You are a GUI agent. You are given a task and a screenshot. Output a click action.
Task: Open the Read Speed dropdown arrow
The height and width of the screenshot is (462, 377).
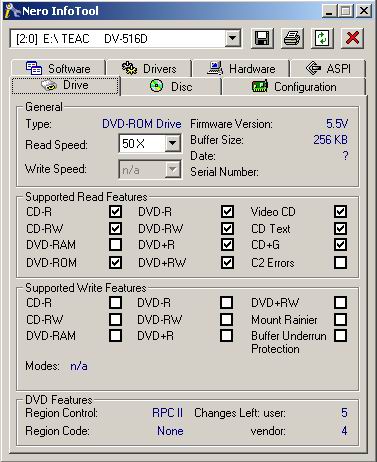tap(173, 144)
